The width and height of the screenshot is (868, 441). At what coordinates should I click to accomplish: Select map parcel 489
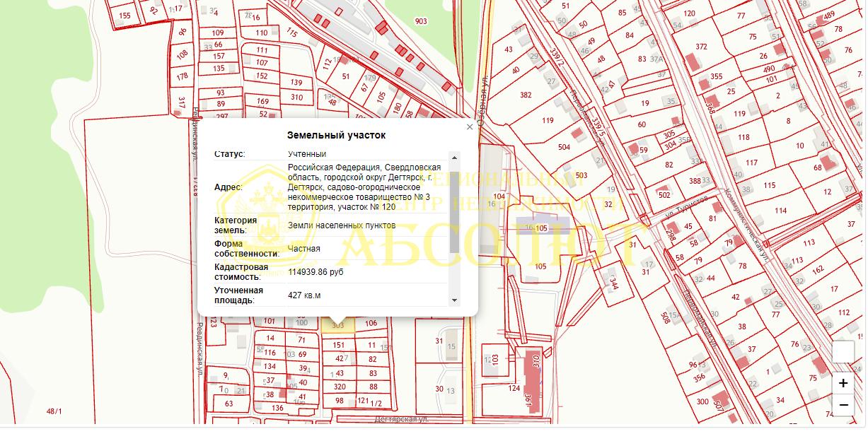click(x=828, y=16)
